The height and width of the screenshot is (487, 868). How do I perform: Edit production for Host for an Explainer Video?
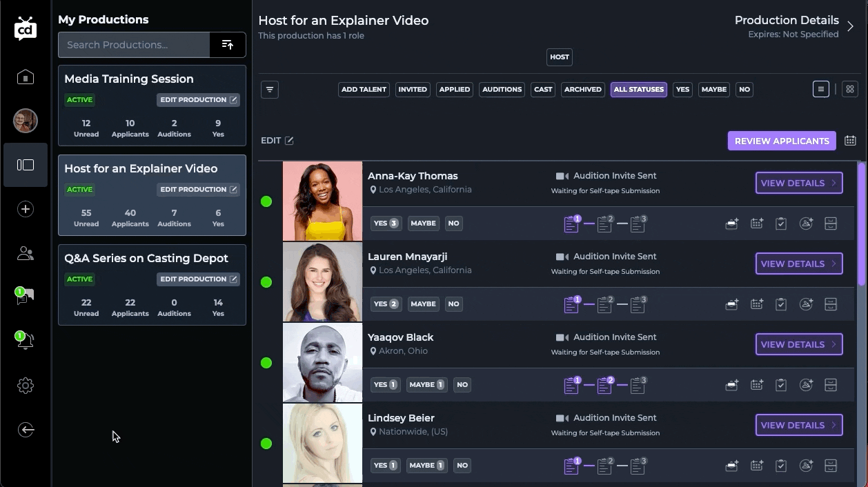coord(198,190)
